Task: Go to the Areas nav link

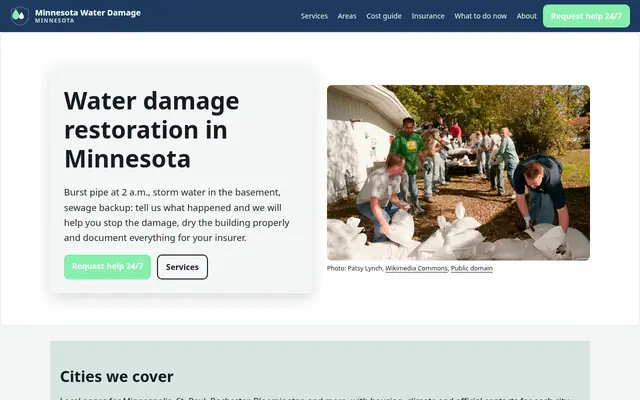Action: [x=347, y=16]
